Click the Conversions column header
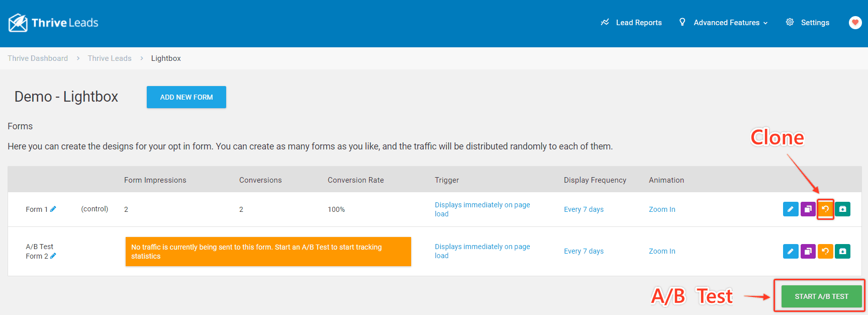 click(x=260, y=180)
